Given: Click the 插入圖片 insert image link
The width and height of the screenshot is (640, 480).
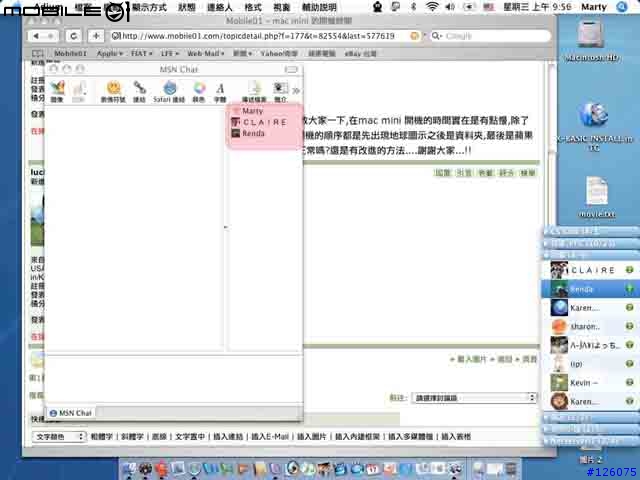Looking at the screenshot, I should [311, 437].
